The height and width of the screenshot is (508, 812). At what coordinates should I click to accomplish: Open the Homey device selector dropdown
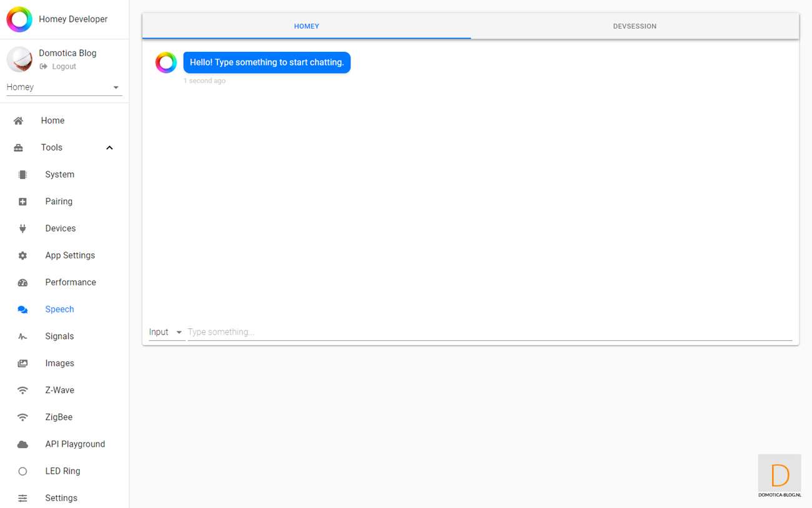point(64,87)
